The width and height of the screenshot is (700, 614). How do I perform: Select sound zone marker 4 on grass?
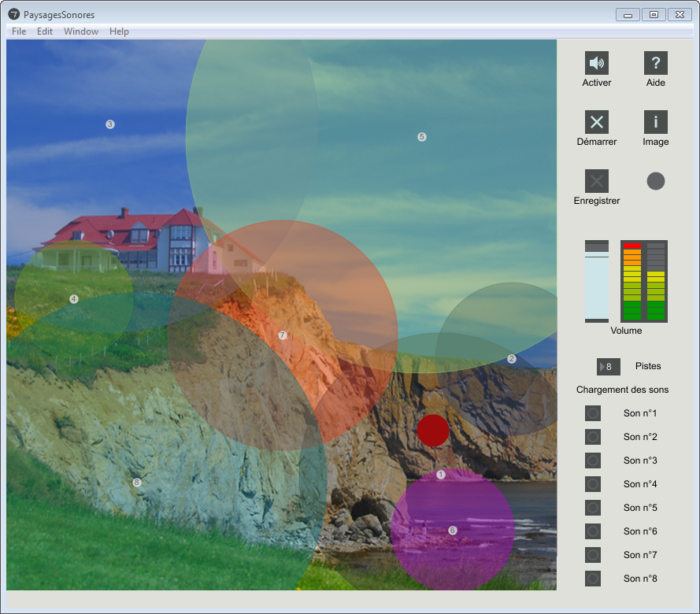(74, 299)
